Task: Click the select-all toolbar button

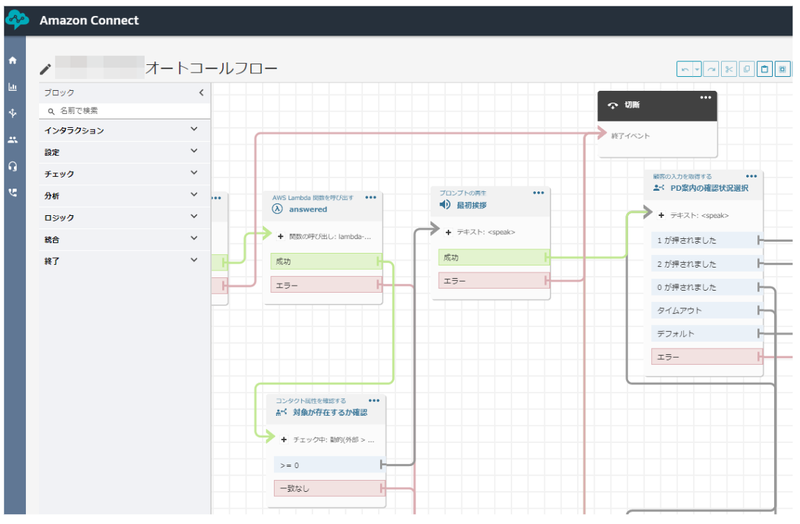Action: (x=783, y=69)
